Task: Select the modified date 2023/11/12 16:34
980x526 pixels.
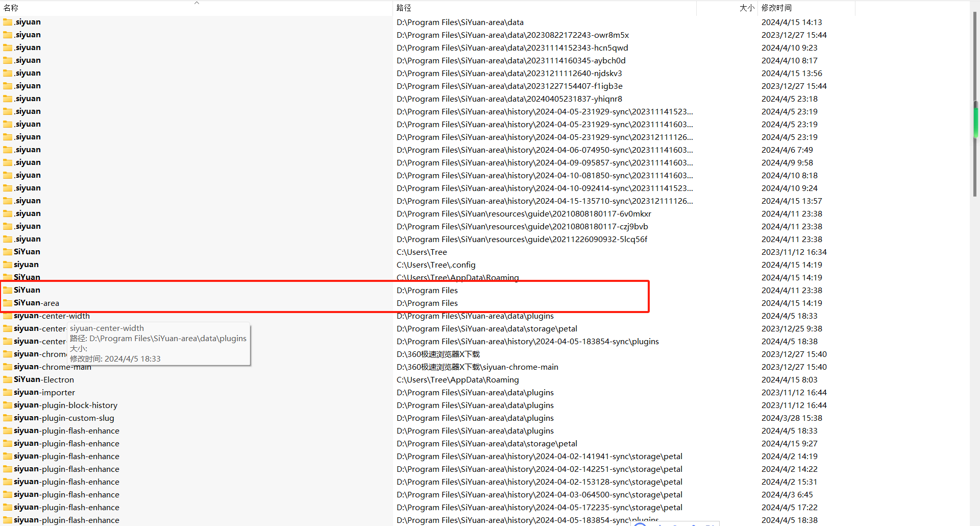Action: 794,252
